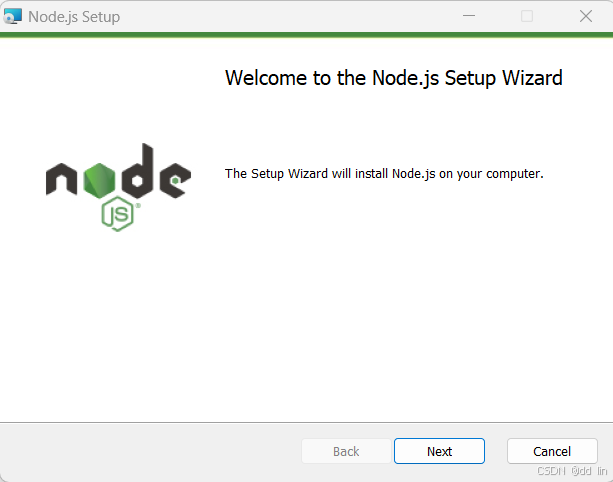
Task: Click the 'Node.js Setup' title bar text
Action: (74, 17)
